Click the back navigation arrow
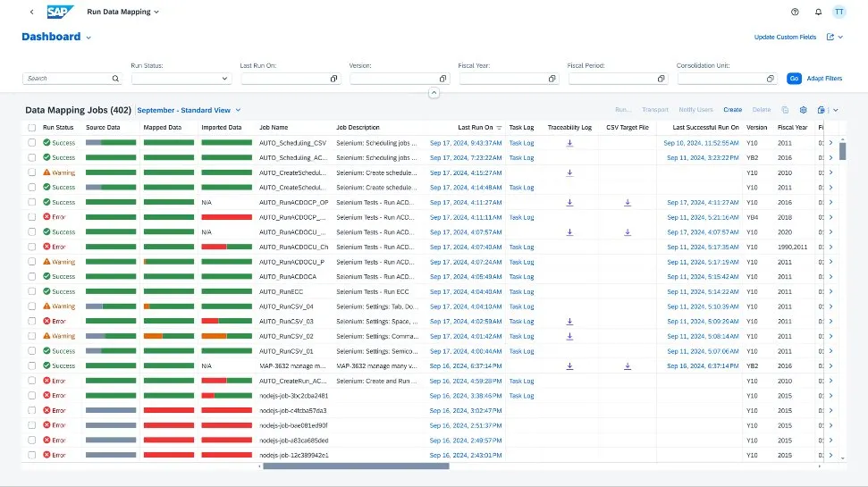Image resolution: width=868 pixels, height=487 pixels. coord(31,13)
